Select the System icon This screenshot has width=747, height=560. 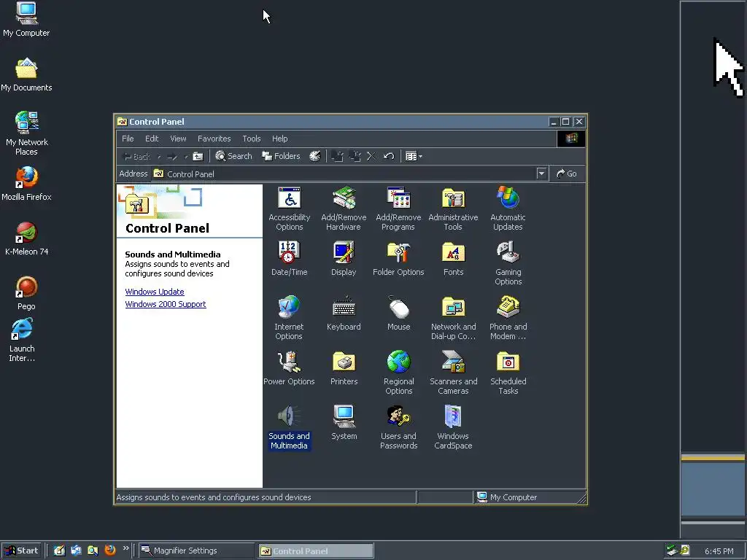click(x=344, y=423)
